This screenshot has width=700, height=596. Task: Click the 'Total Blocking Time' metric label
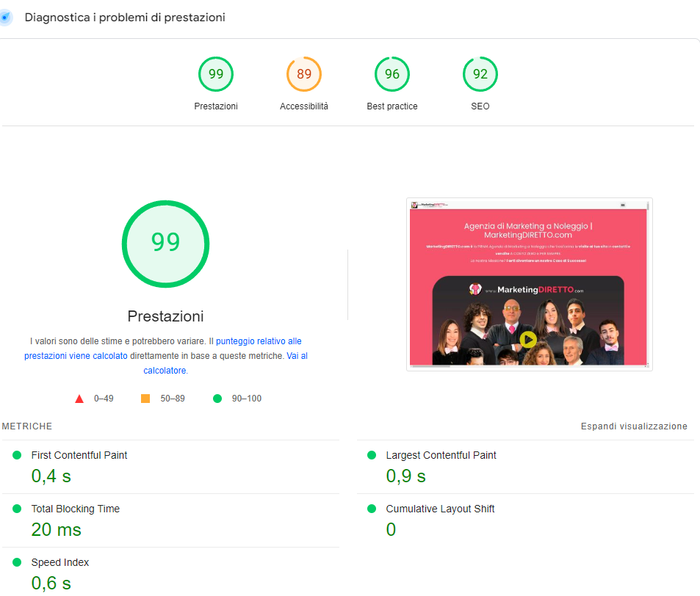[x=76, y=509]
